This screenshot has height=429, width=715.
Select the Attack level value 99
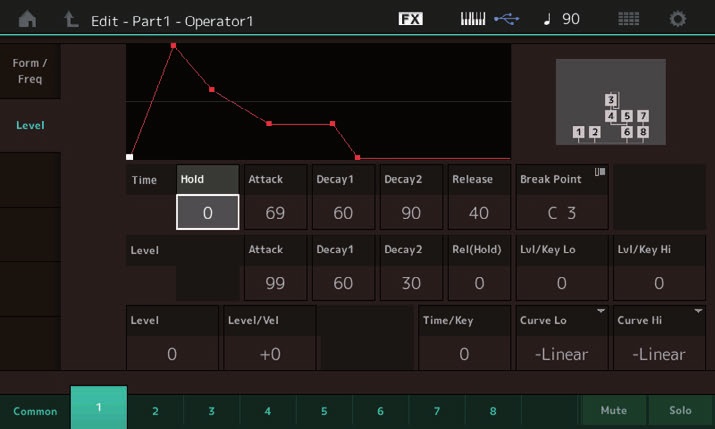(x=275, y=283)
